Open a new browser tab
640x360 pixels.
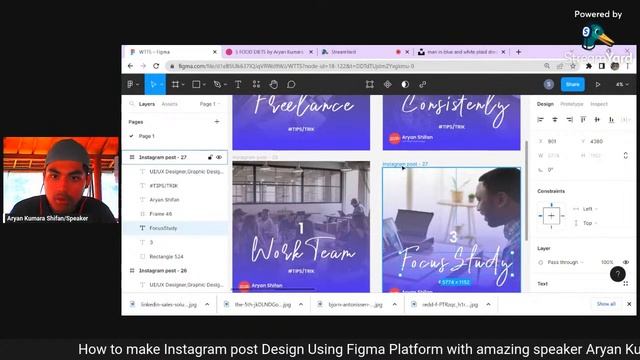(x=518, y=52)
